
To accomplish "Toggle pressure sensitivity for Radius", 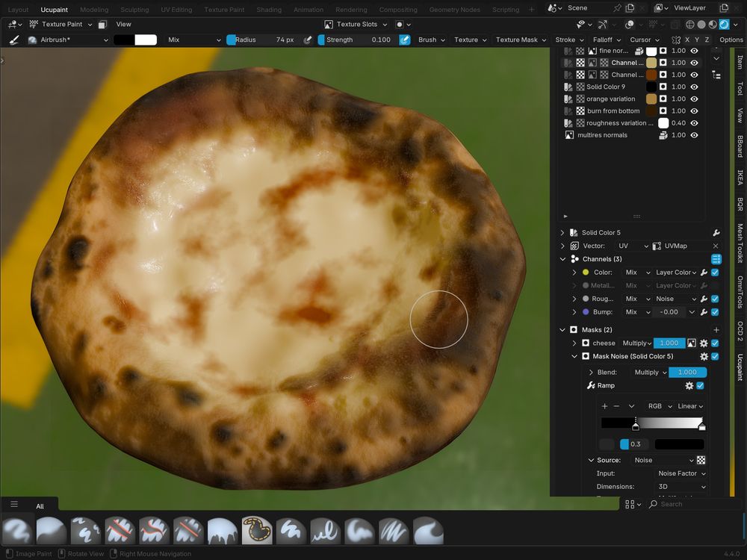I will (308, 40).
